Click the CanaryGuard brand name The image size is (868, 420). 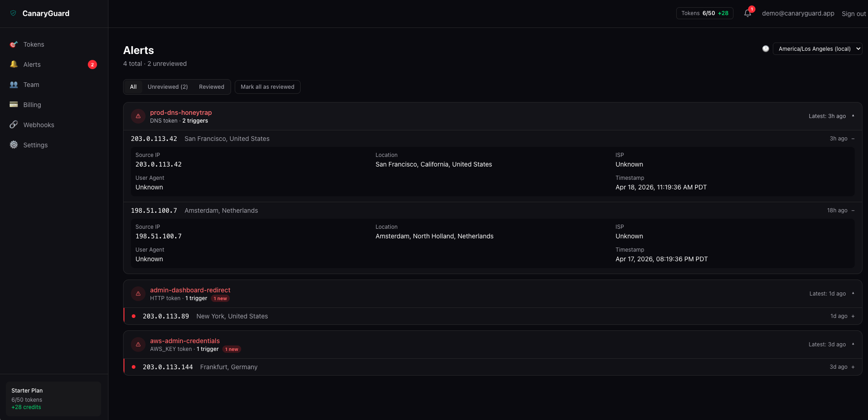(x=46, y=13)
